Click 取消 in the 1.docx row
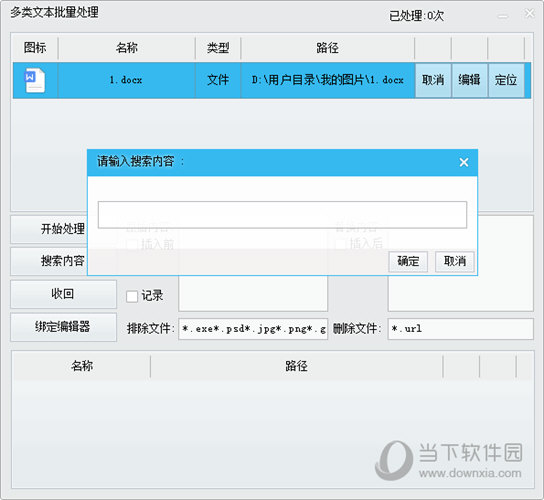The height and width of the screenshot is (500, 544). click(x=433, y=80)
